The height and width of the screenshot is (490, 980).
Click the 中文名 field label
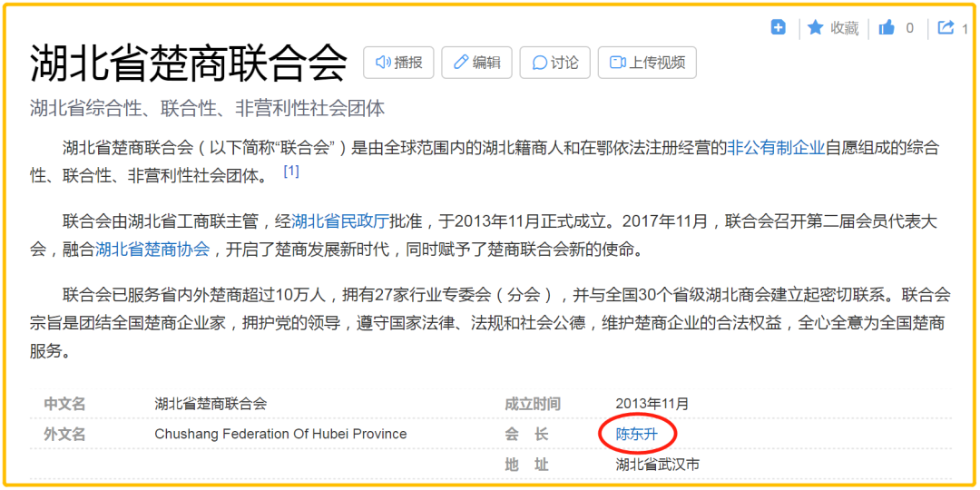coord(64,404)
